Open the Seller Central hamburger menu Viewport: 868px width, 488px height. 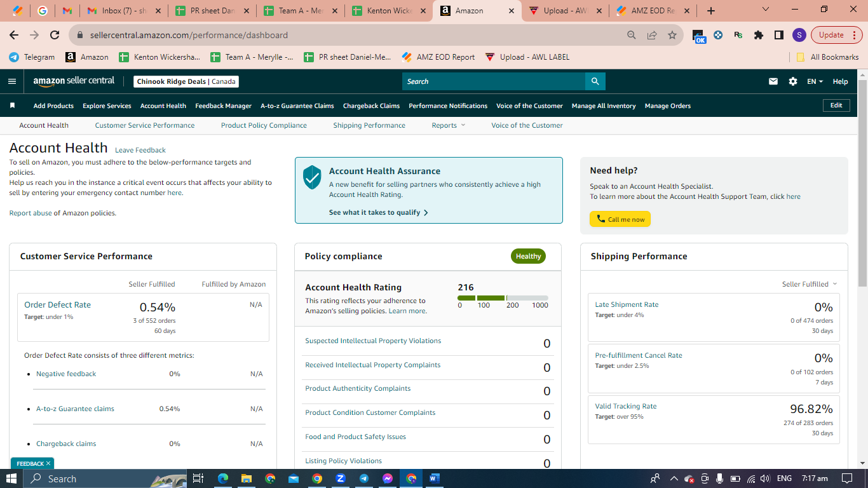coord(11,81)
